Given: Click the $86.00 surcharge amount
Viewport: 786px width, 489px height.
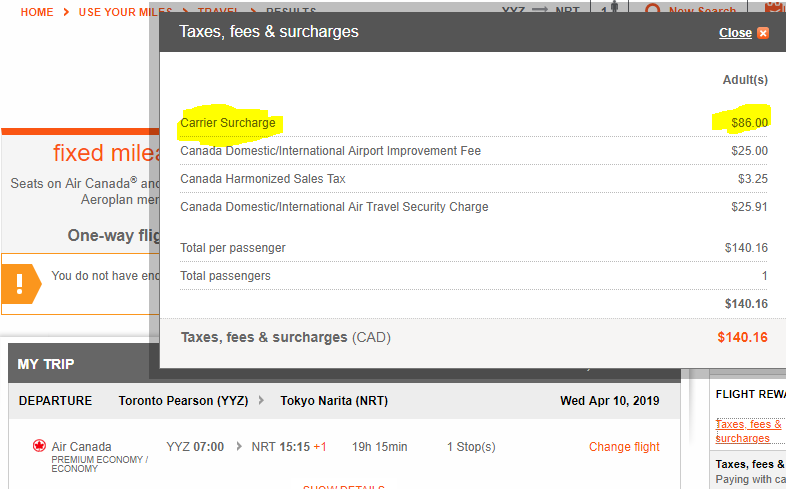Looking at the screenshot, I should (749, 123).
